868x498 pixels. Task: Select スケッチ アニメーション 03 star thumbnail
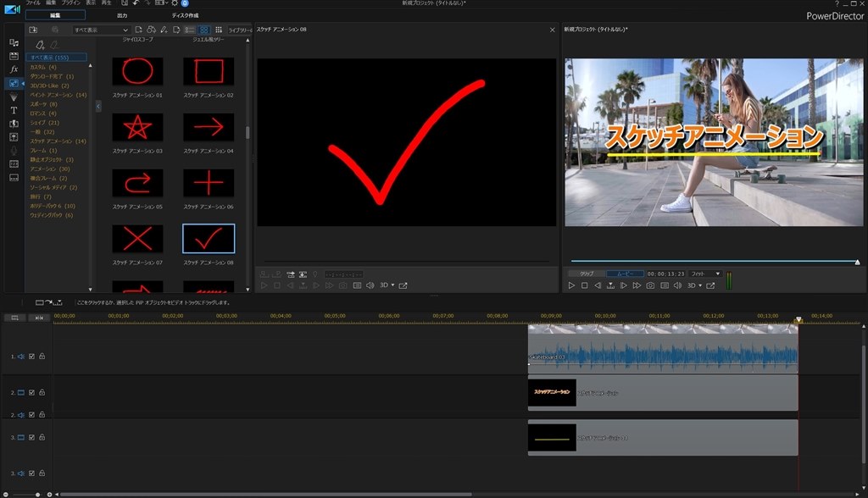coord(137,127)
